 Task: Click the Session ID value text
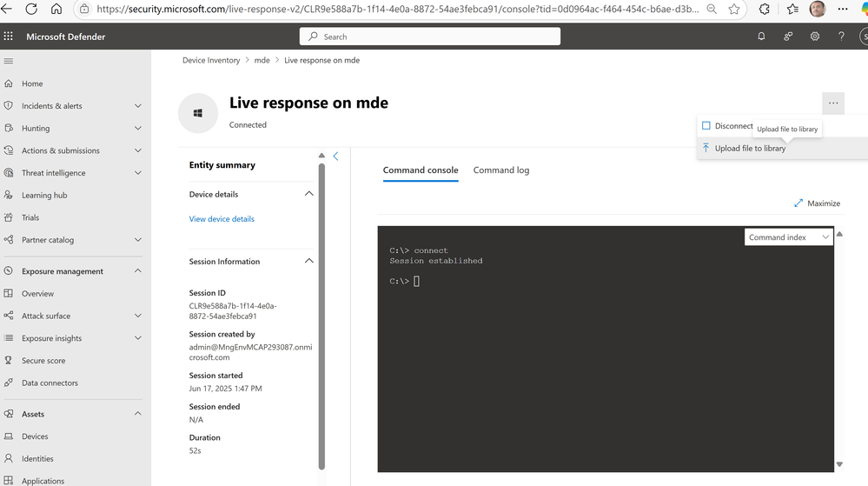click(x=233, y=311)
